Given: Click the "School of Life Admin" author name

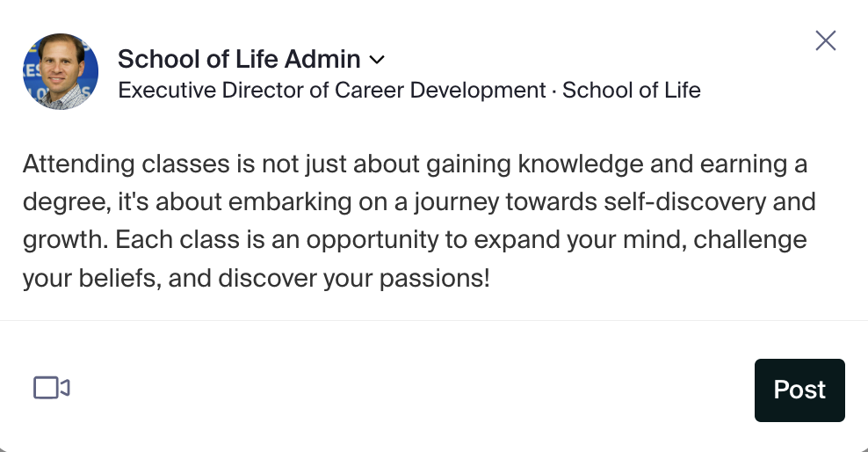Looking at the screenshot, I should (x=239, y=59).
